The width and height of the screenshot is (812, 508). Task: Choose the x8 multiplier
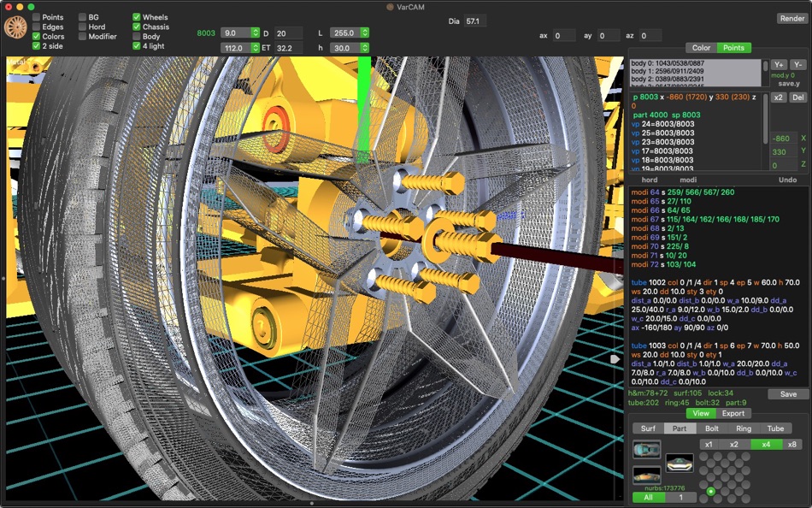(791, 444)
